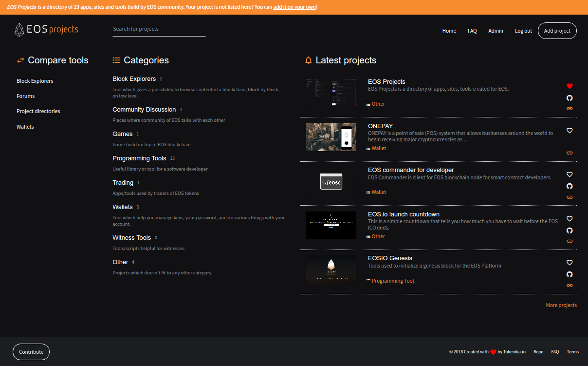Open Tokenika.io footer link

(514, 352)
